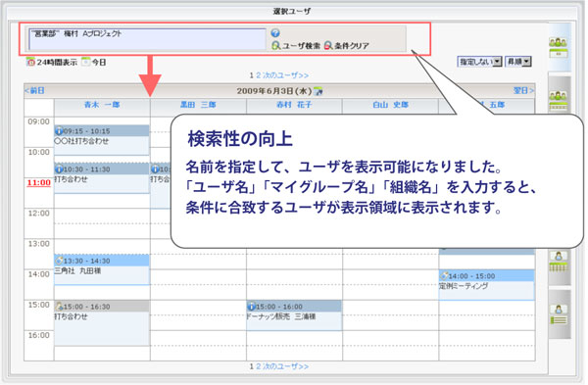Click the 16:00 time label
This screenshot has height=385, width=588.
[38, 335]
